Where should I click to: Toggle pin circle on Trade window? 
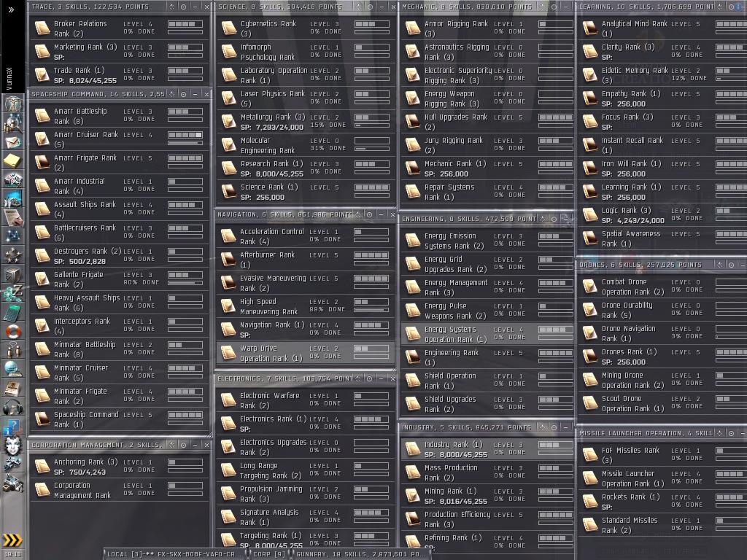[x=183, y=7]
